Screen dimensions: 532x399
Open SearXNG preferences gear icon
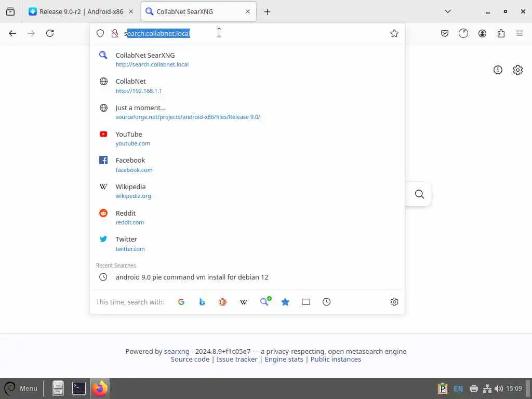[517, 70]
